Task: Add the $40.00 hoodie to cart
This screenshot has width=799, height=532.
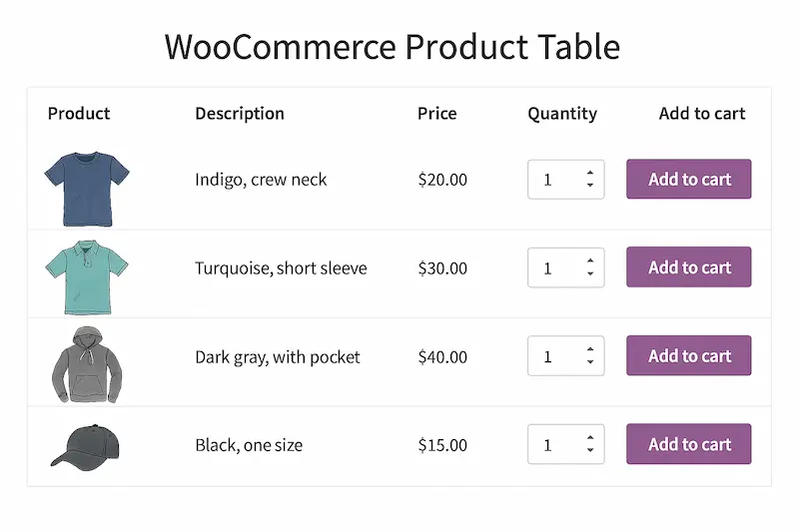Action: 689,356
